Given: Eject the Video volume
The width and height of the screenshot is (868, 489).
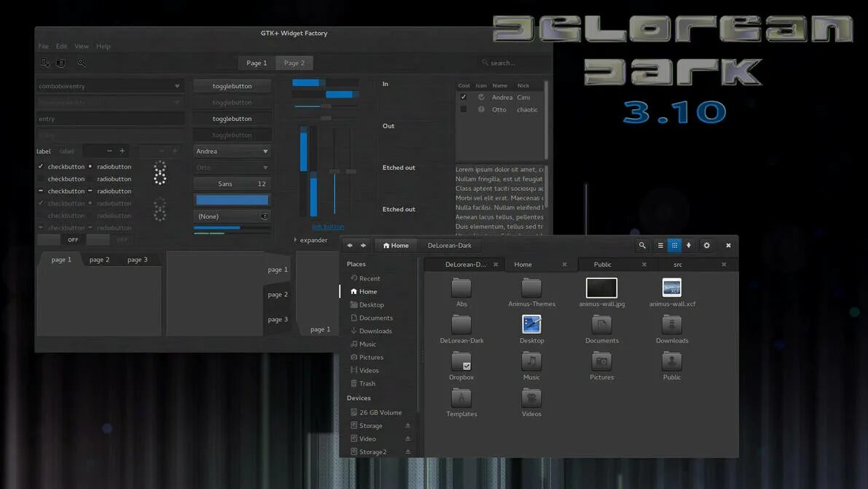Looking at the screenshot, I should (x=407, y=439).
